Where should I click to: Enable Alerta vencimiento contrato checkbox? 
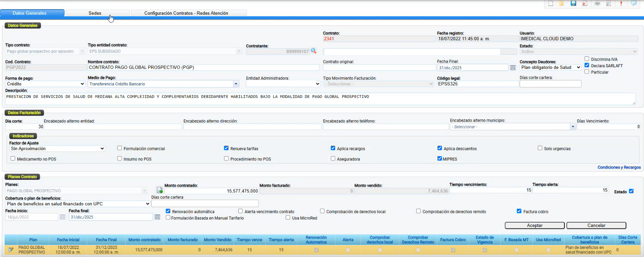(240, 211)
